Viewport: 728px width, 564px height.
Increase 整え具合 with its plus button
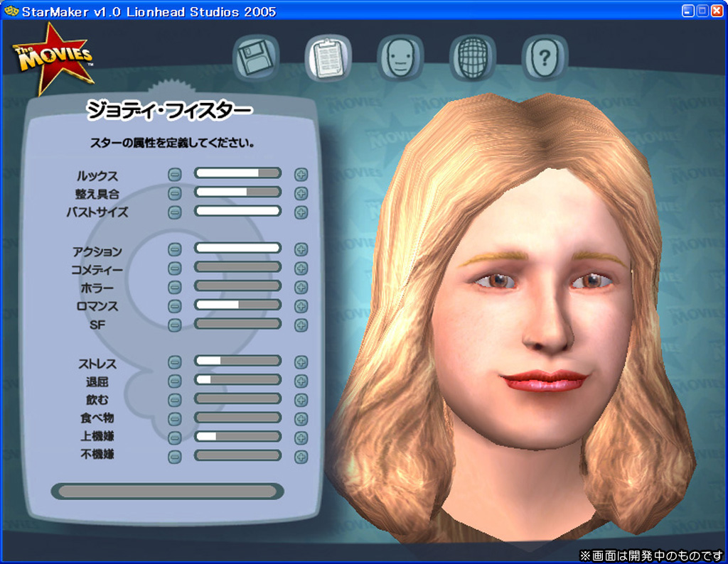[301, 193]
